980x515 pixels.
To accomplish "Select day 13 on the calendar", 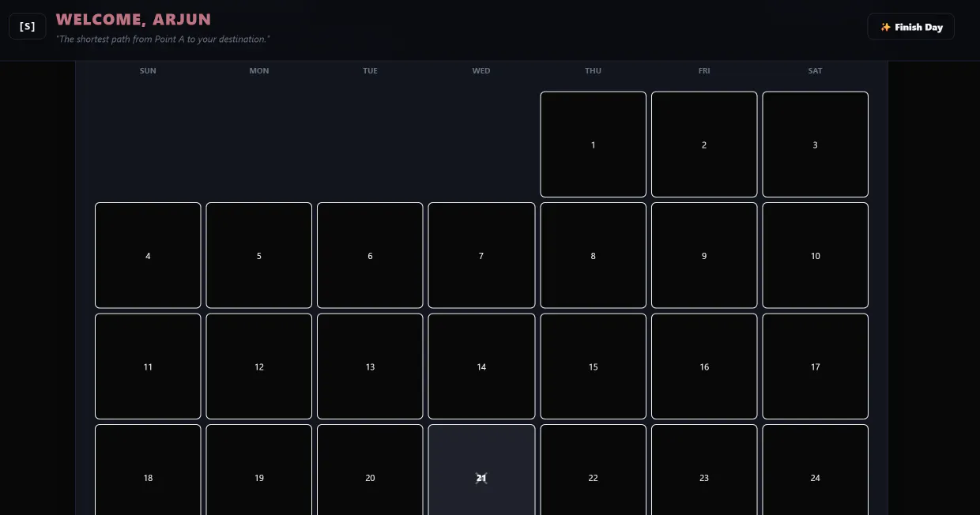I will [x=370, y=367].
